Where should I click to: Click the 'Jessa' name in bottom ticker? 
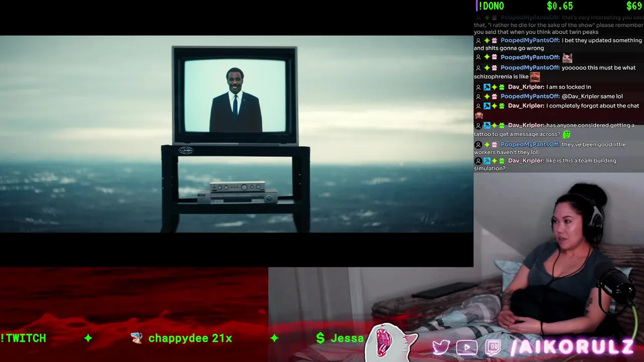pyautogui.click(x=347, y=338)
